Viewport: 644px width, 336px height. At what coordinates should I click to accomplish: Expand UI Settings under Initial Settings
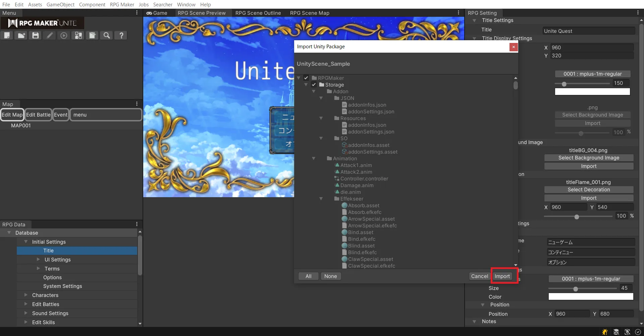click(38, 260)
